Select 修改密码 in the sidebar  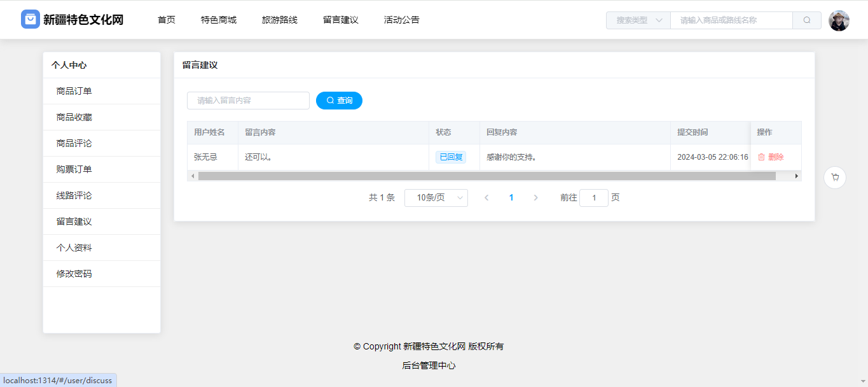pos(74,274)
